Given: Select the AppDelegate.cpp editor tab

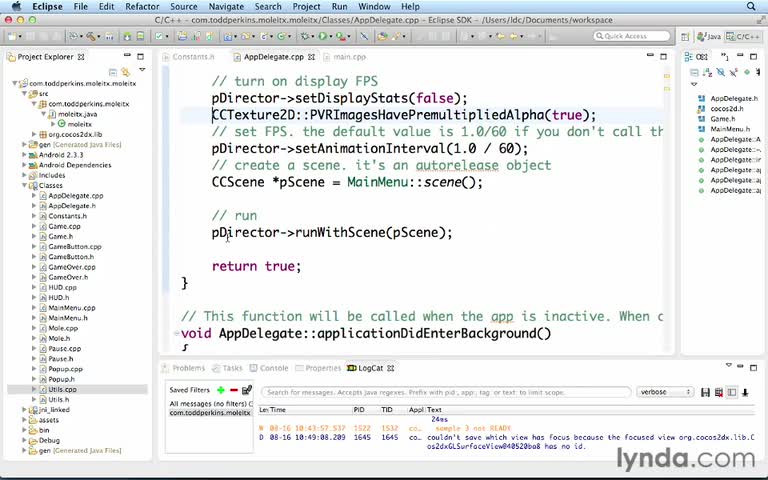Looking at the screenshot, I should (x=273, y=57).
